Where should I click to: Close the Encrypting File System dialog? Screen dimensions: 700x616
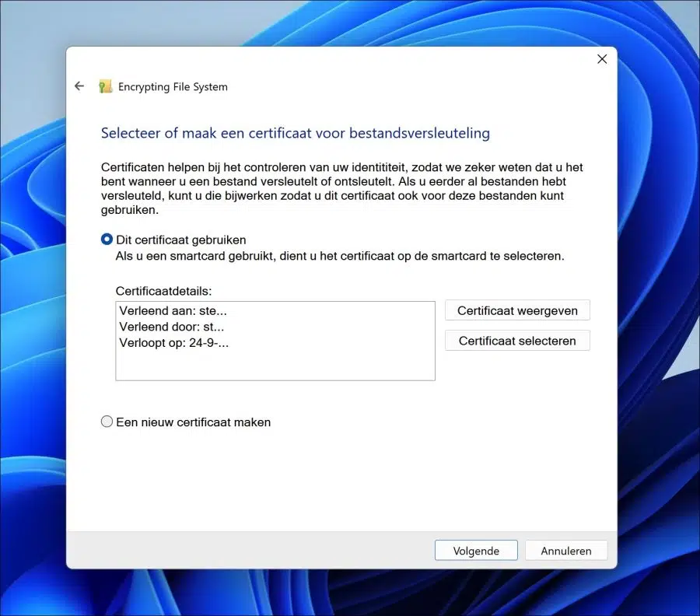pyautogui.click(x=602, y=59)
